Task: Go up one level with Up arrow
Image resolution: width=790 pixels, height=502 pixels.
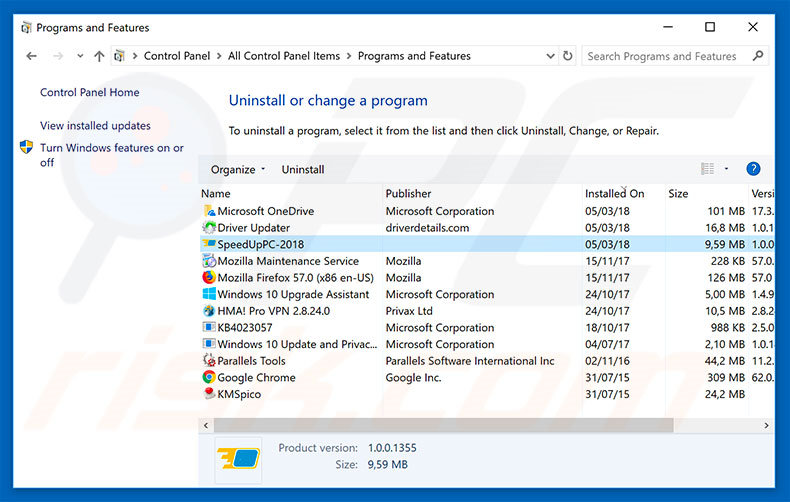Action: 99,56
